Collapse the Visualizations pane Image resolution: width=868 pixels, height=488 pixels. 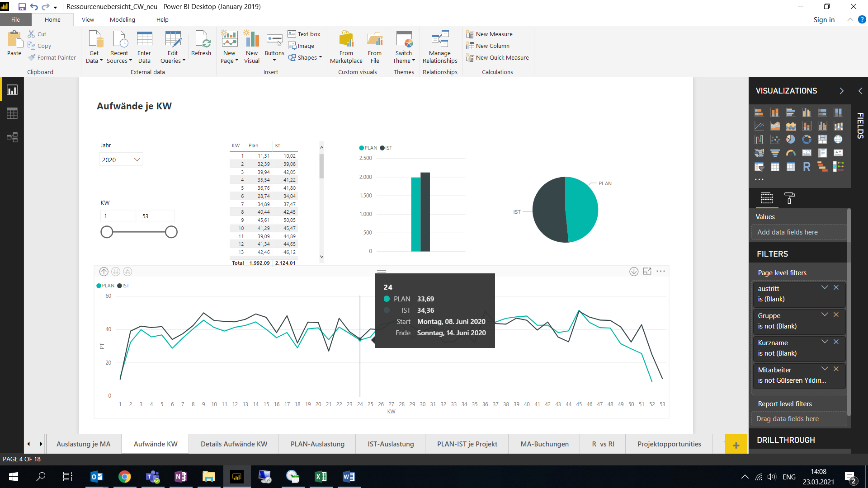841,91
